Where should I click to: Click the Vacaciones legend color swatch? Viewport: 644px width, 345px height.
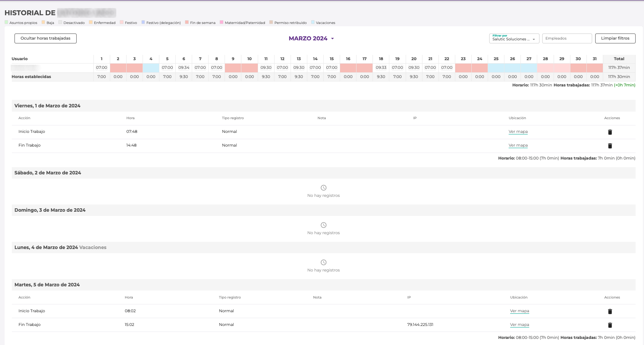313,22
